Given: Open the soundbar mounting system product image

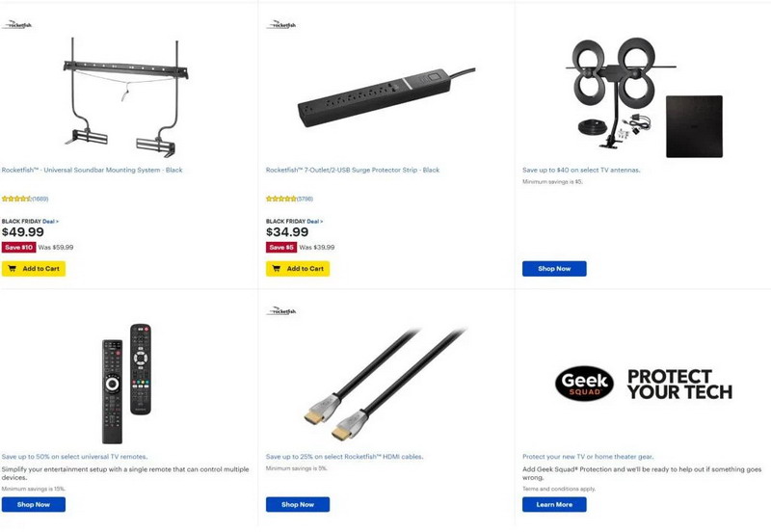Looking at the screenshot, I should (x=126, y=97).
